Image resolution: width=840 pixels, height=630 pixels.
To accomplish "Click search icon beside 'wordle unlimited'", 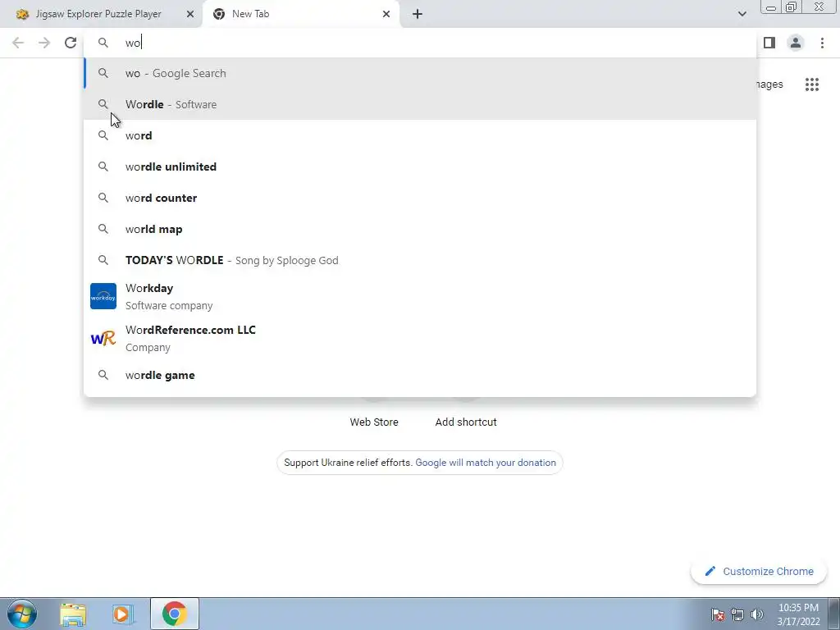I will [103, 167].
